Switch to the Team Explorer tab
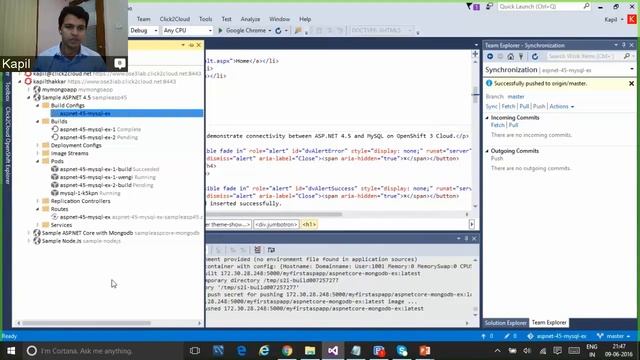Viewport: 640px width, 360px height. [549, 323]
